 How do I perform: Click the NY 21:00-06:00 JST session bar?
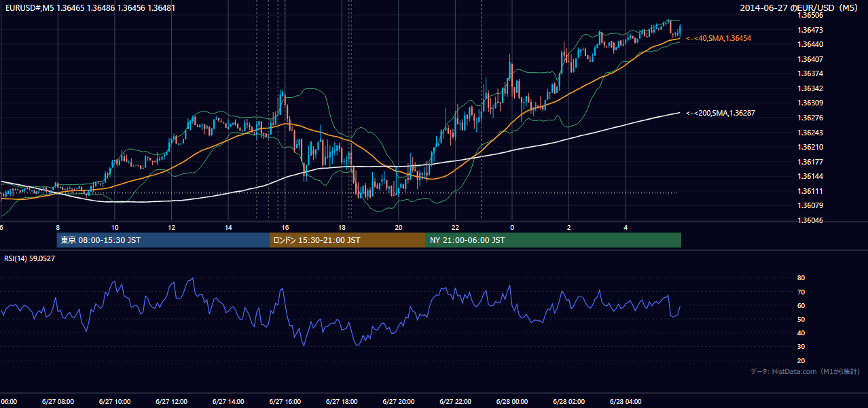tap(554, 240)
